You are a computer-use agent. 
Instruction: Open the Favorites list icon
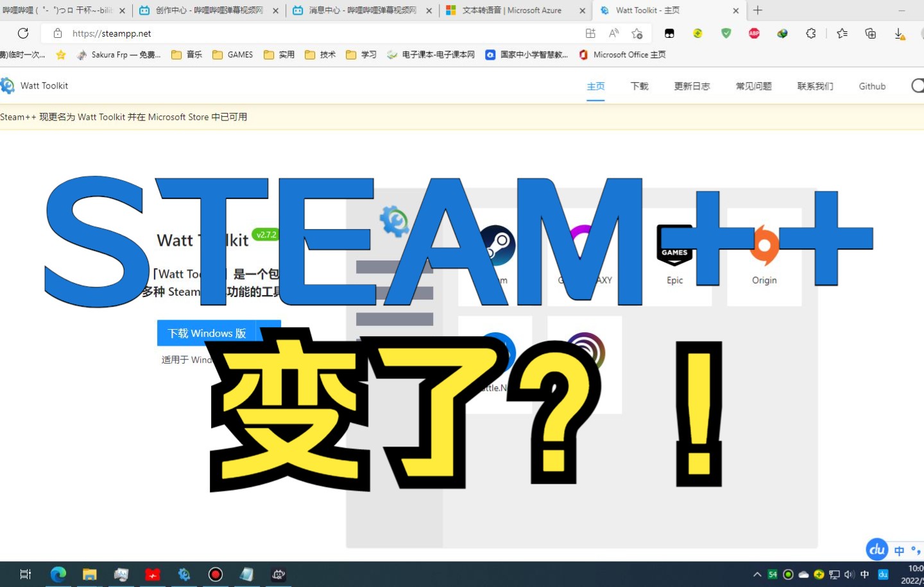click(842, 33)
